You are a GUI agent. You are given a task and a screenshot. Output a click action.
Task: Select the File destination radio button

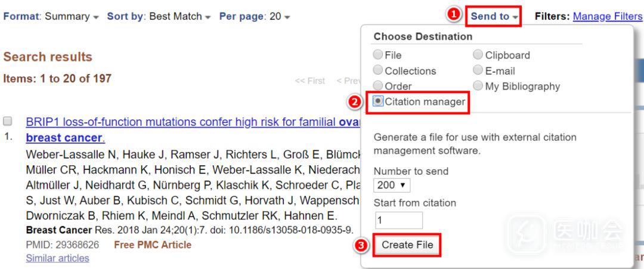coord(378,55)
